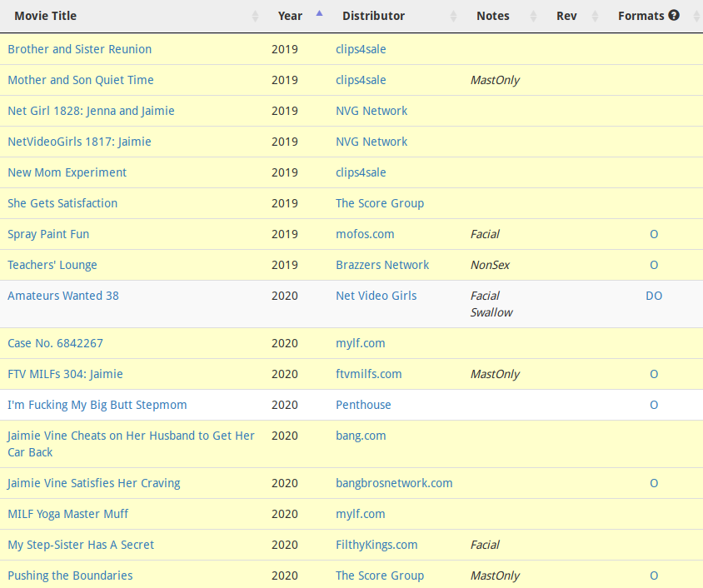Image resolution: width=703 pixels, height=588 pixels.
Task: Click the sort arrows beside Rev
Action: point(595,16)
